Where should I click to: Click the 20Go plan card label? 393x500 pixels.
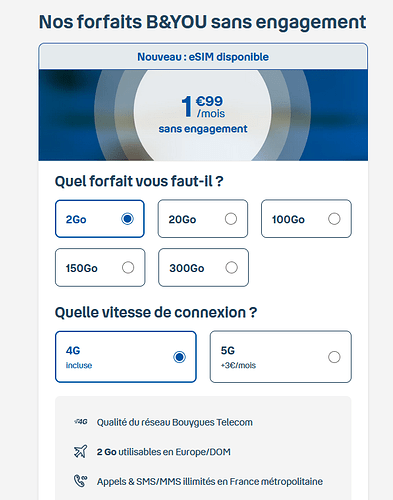182,220
